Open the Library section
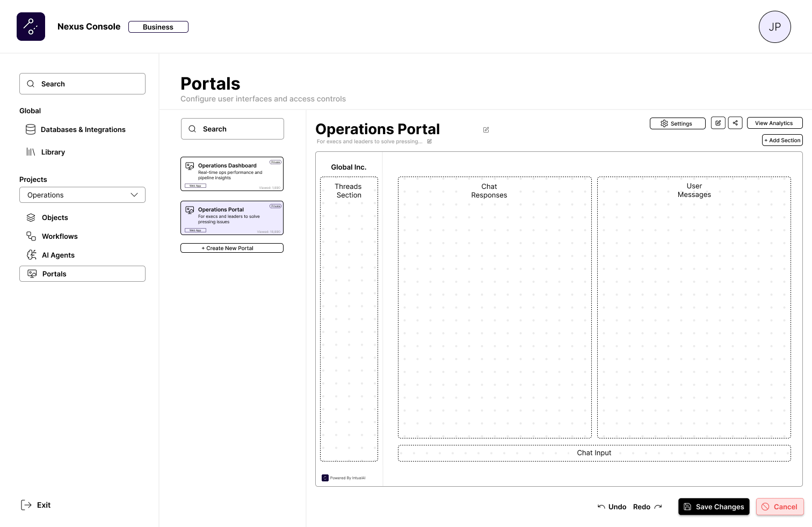Viewport: 812px width, 527px height. [x=53, y=152]
